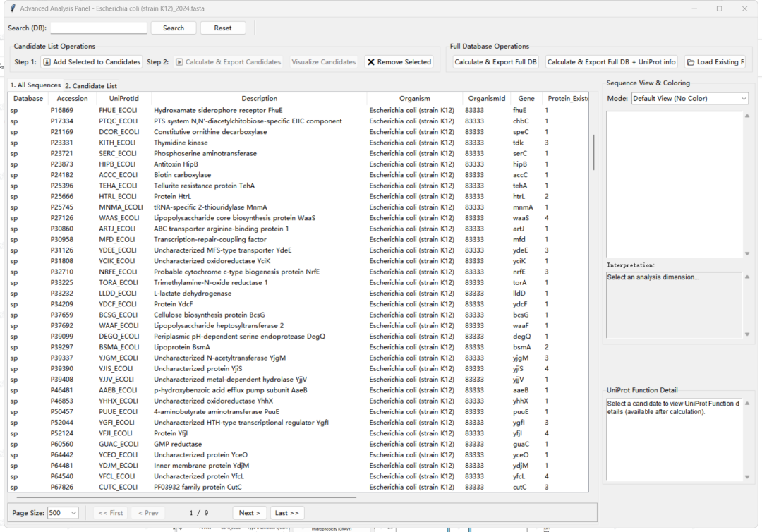Select row GMP reductase
Screen dimensions: 762x532
coord(298,444)
